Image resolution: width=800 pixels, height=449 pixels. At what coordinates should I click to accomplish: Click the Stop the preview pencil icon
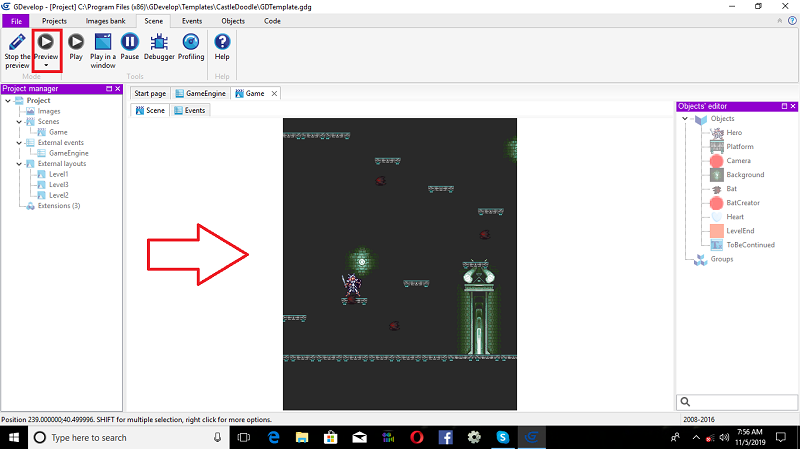[x=17, y=42]
